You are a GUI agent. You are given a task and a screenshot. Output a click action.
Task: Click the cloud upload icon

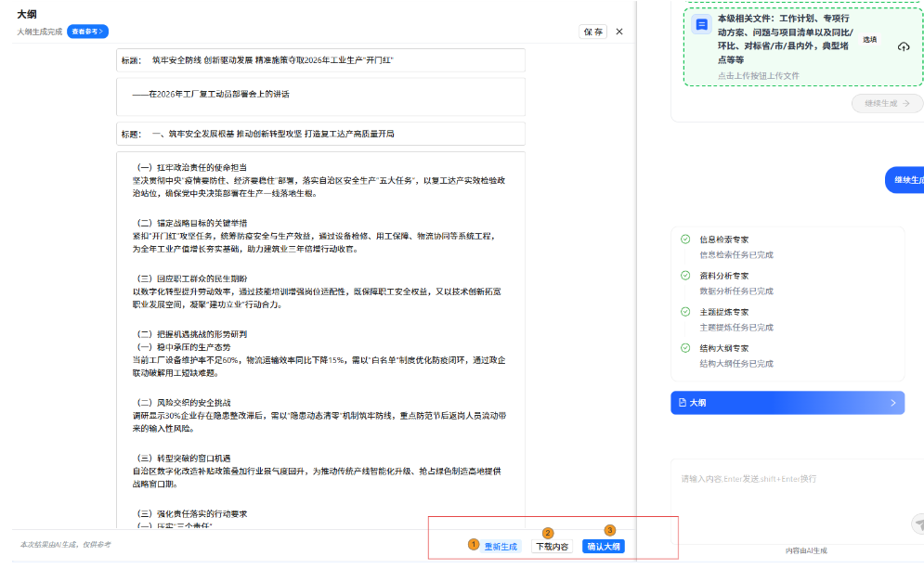tap(903, 46)
